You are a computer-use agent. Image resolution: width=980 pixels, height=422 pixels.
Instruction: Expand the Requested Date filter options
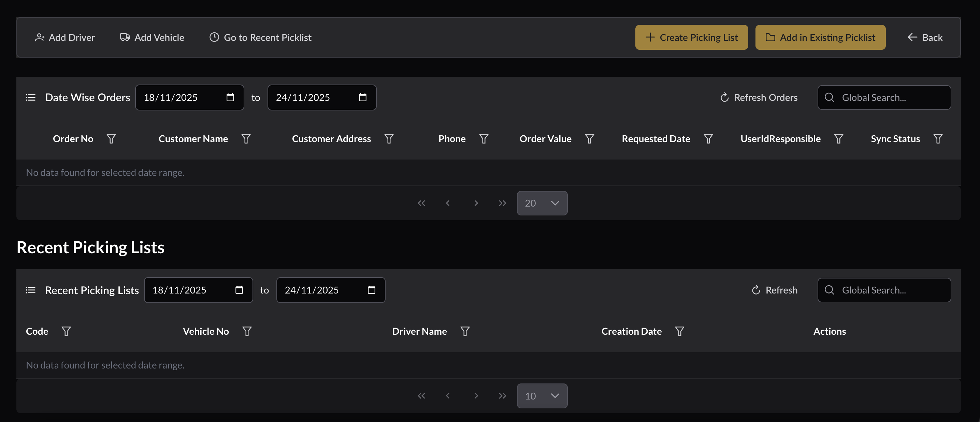[x=708, y=139]
